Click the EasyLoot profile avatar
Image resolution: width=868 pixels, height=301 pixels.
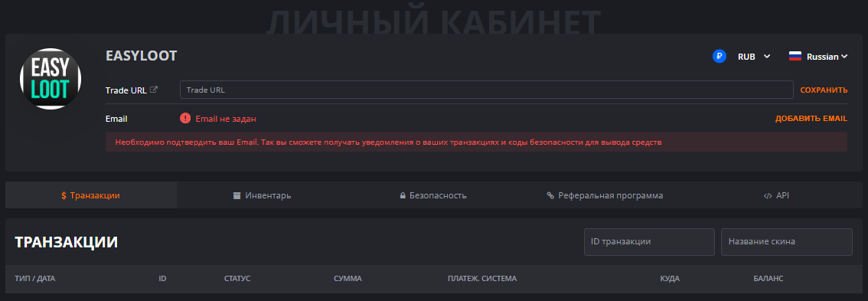coord(51,79)
